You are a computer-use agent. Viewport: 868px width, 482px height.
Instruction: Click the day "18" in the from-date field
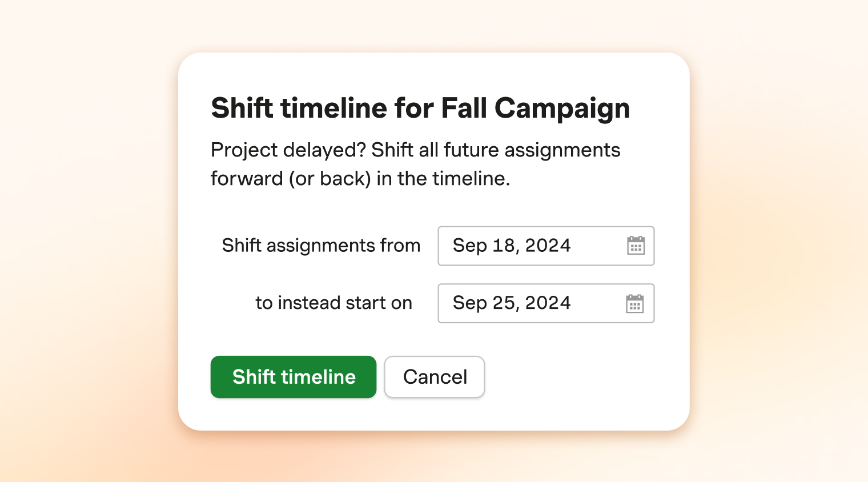coord(504,246)
